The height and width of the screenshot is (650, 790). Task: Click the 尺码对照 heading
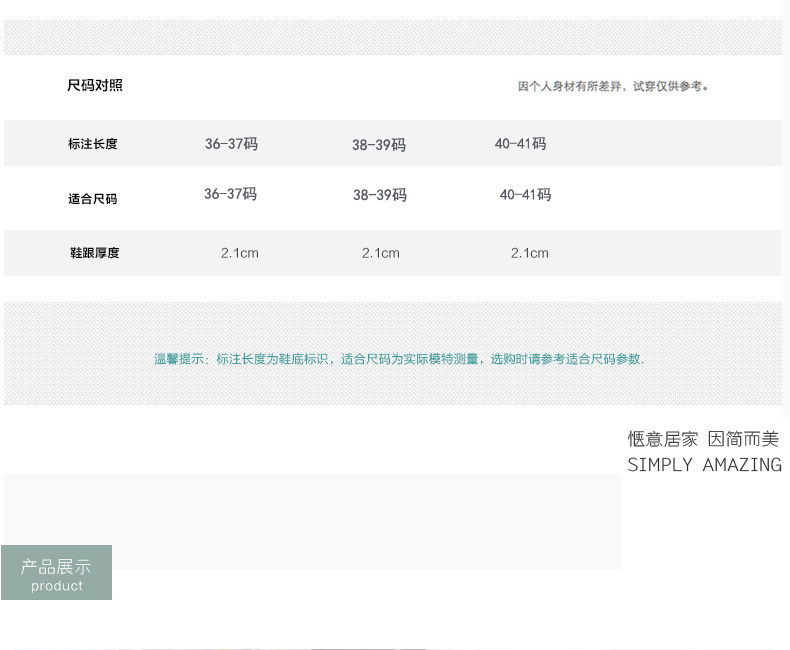click(95, 85)
